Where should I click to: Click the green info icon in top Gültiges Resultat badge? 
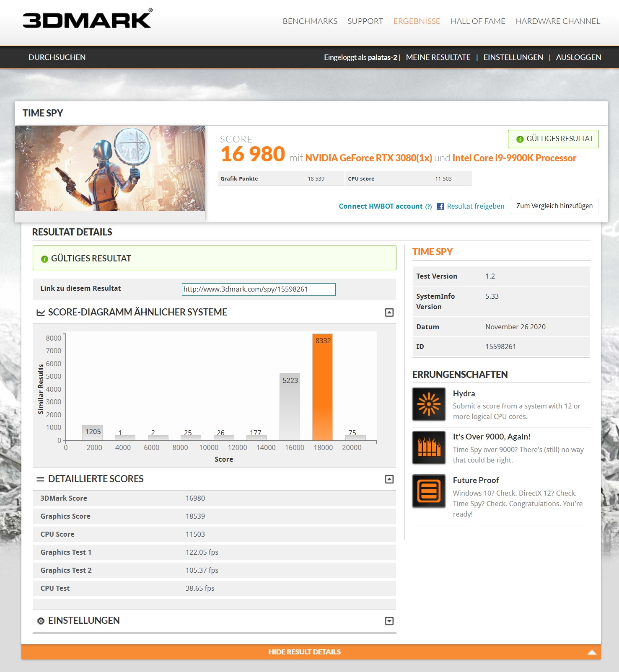pos(520,139)
